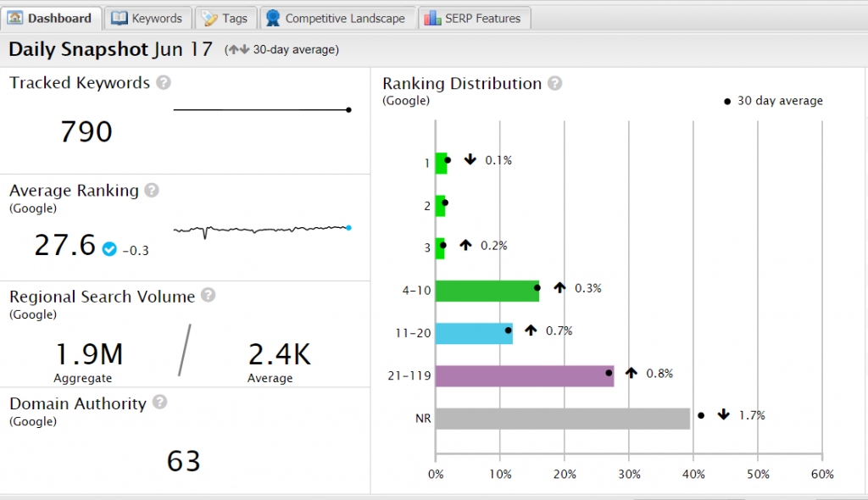The width and height of the screenshot is (868, 500).
Task: Click the 2.4K average volume
Action: click(x=280, y=354)
